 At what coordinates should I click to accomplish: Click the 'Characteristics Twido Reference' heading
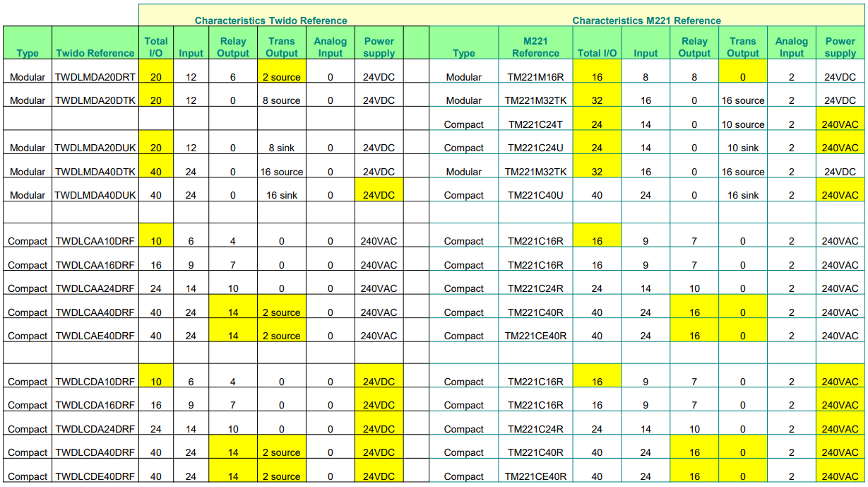271,20
